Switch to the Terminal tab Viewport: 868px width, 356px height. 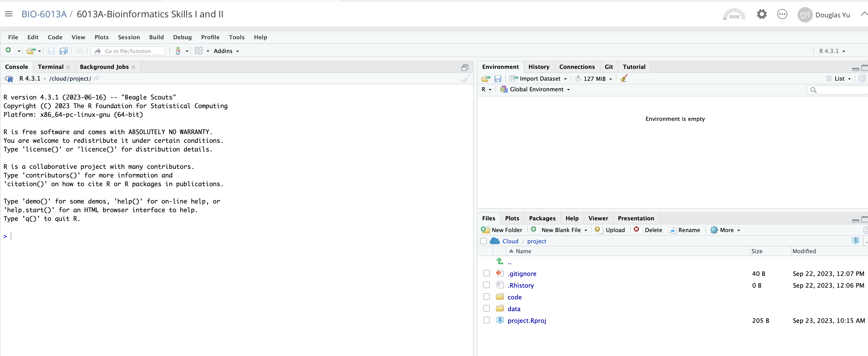point(51,67)
